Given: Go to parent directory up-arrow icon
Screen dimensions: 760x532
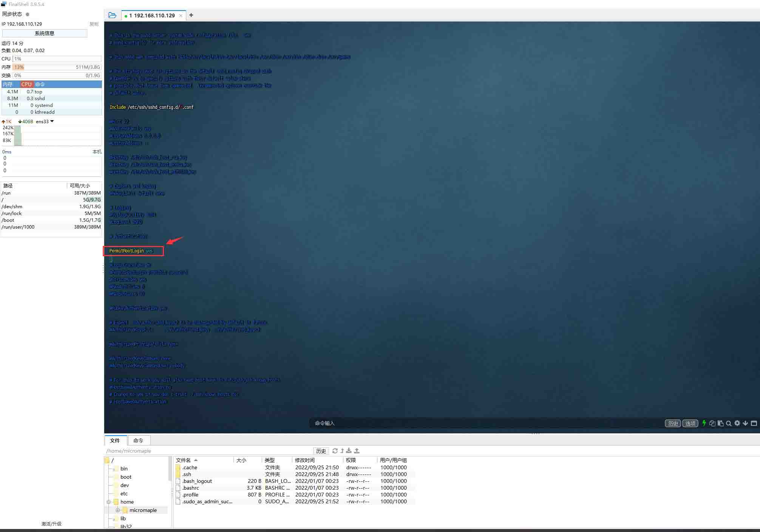Looking at the screenshot, I should pyautogui.click(x=342, y=451).
